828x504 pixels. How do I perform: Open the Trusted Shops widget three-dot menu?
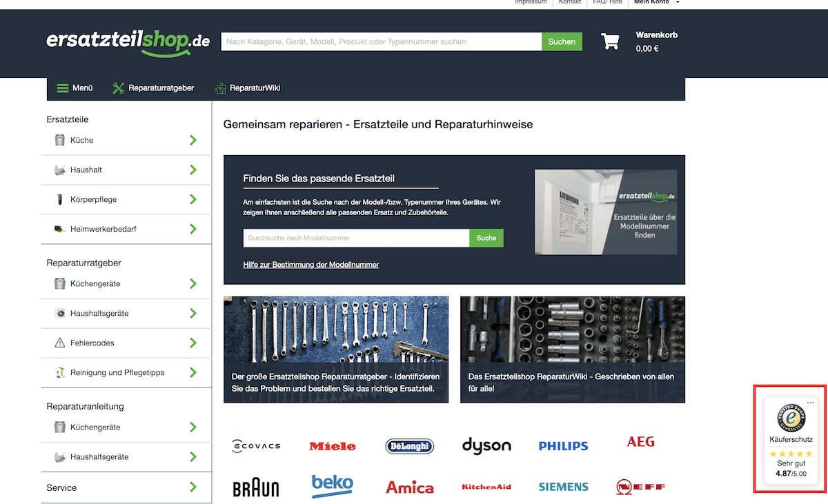click(x=811, y=403)
